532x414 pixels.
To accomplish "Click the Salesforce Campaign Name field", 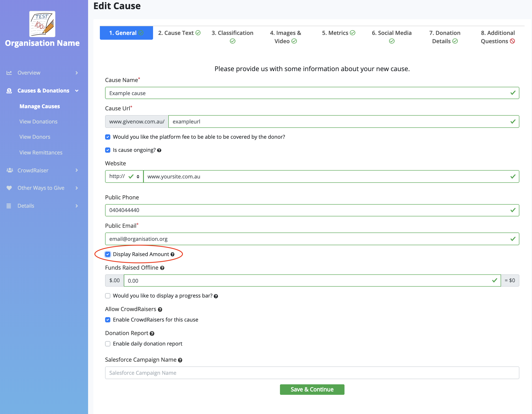I will [x=312, y=373].
